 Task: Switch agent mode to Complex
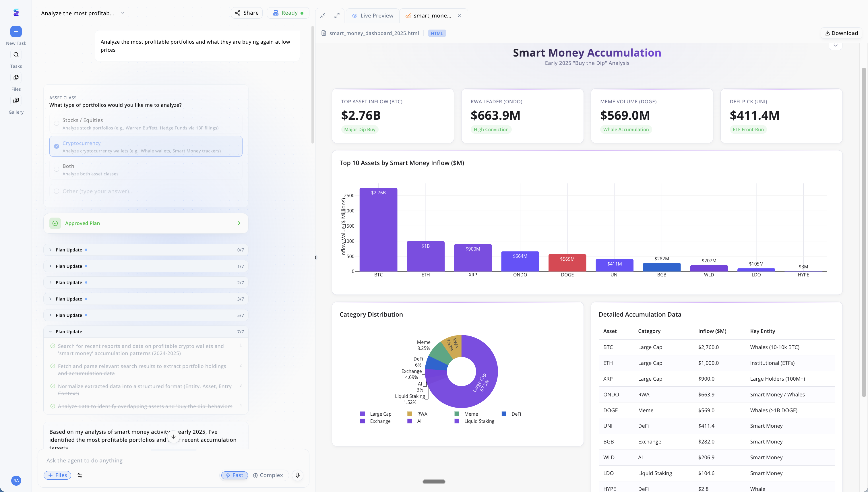click(x=268, y=475)
